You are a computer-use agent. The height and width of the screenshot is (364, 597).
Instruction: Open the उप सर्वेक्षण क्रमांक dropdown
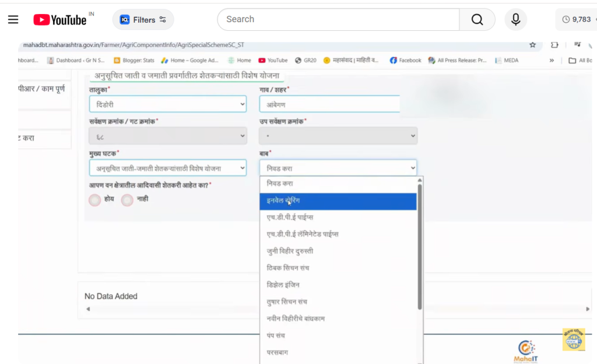click(338, 136)
